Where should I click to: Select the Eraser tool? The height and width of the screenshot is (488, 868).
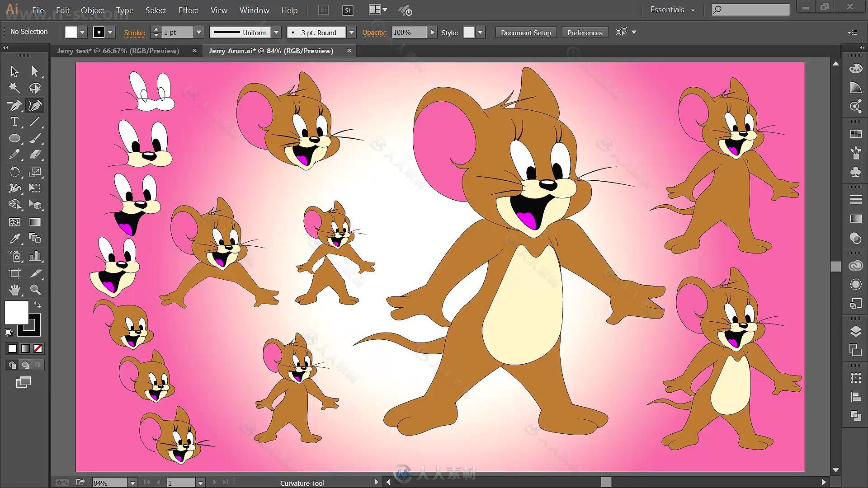tap(35, 155)
